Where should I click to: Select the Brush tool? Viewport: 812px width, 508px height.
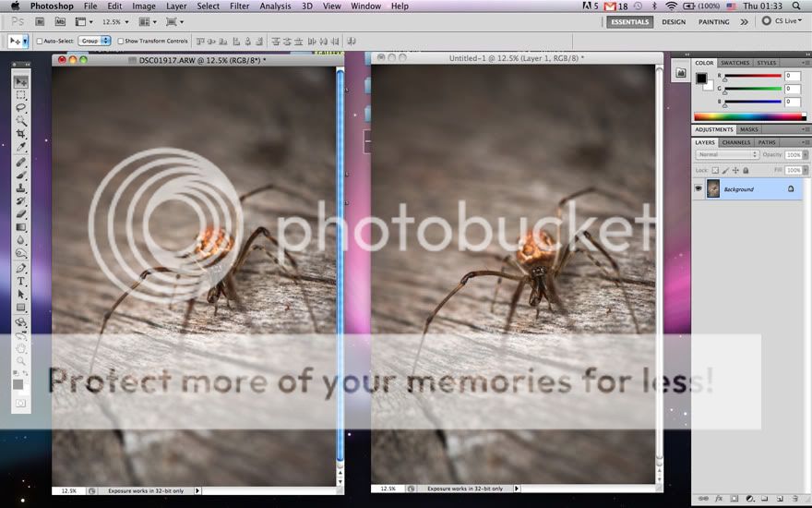[20, 175]
